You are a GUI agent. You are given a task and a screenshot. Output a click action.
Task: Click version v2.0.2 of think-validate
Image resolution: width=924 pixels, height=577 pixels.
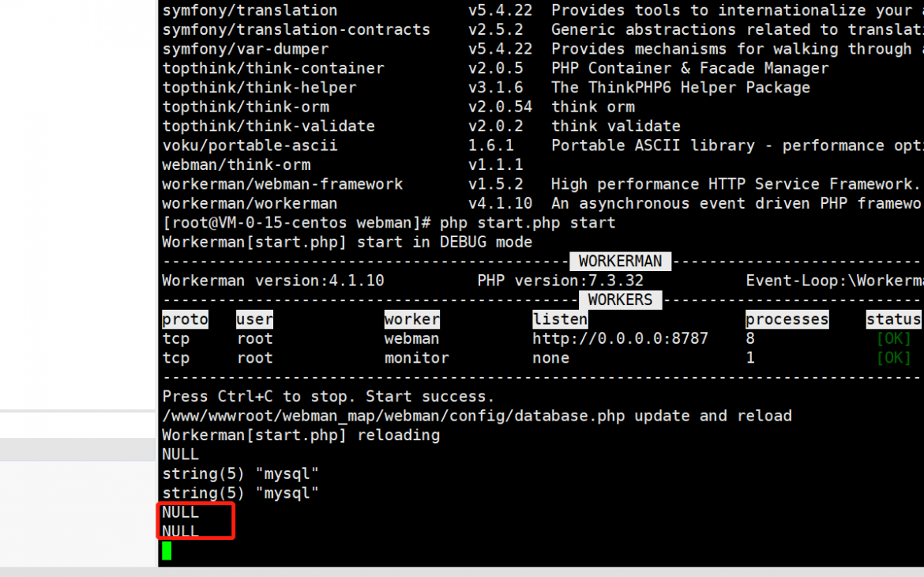[x=496, y=126]
